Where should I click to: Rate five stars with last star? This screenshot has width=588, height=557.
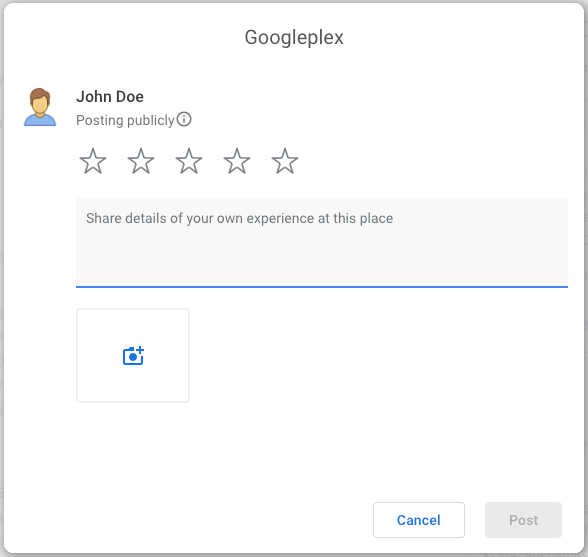tap(285, 161)
